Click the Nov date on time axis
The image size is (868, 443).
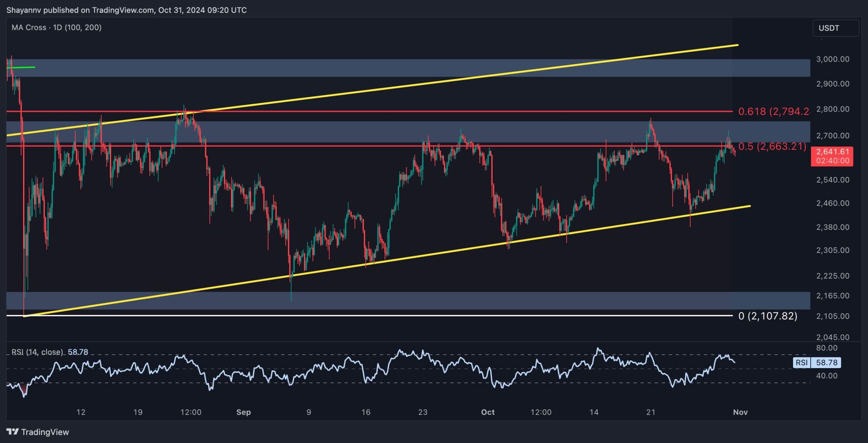(x=740, y=412)
